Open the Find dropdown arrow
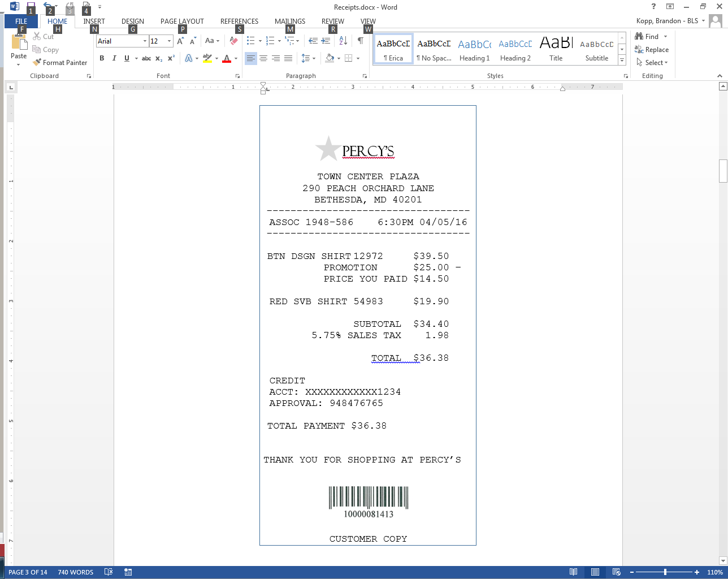The image size is (728, 579). 665,37
